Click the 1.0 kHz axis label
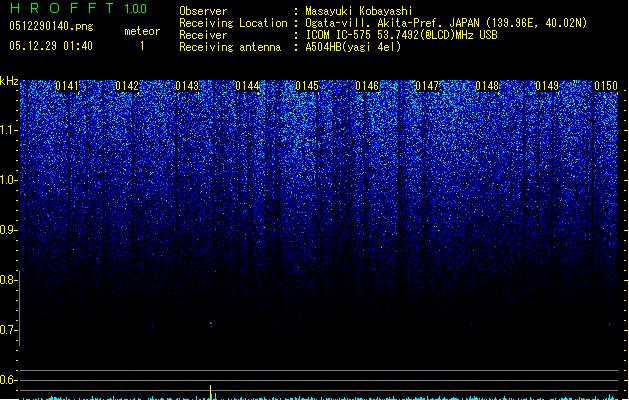 point(9,180)
